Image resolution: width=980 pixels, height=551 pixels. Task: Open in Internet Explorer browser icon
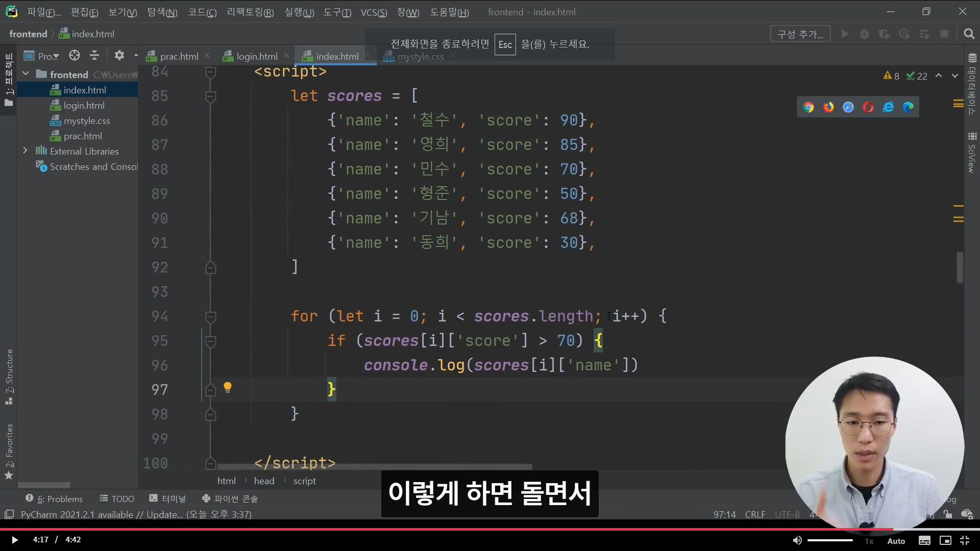(x=889, y=107)
